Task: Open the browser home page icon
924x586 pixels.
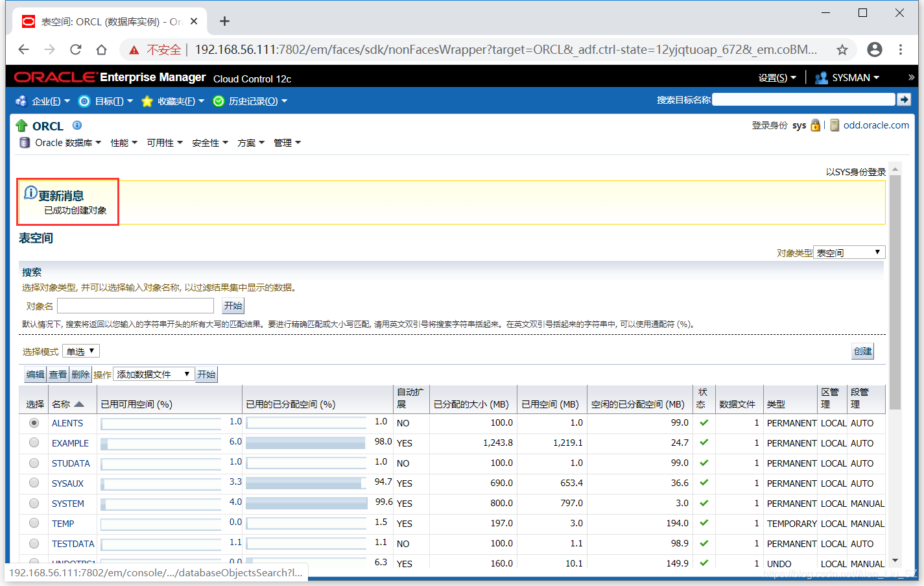Action: tap(101, 49)
